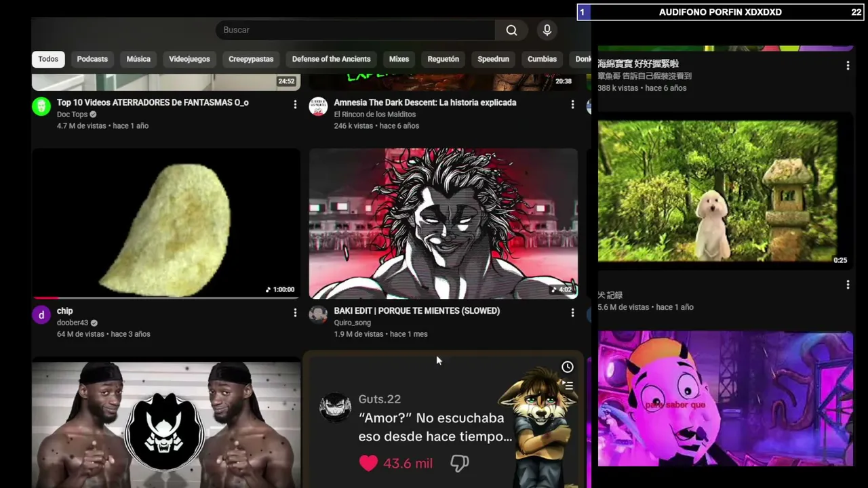Open the video title 'chip'
This screenshot has width=868, height=488.
coord(65,311)
